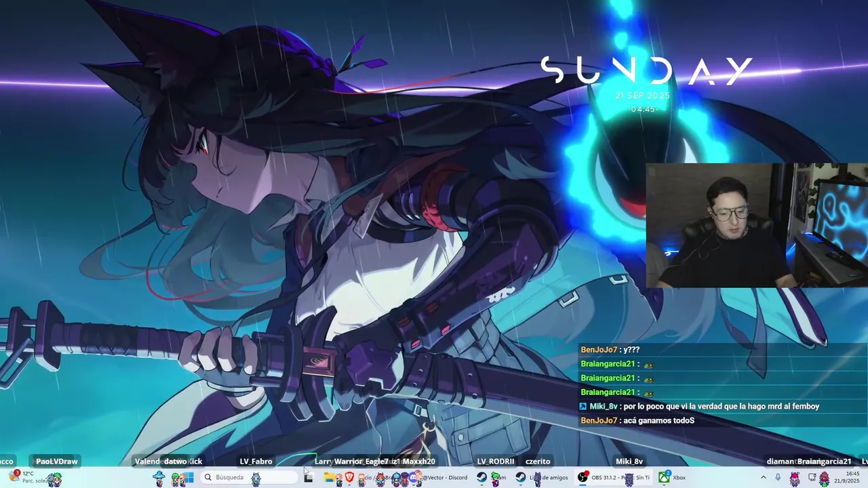Switch to the Discord taskbar window

[438, 477]
